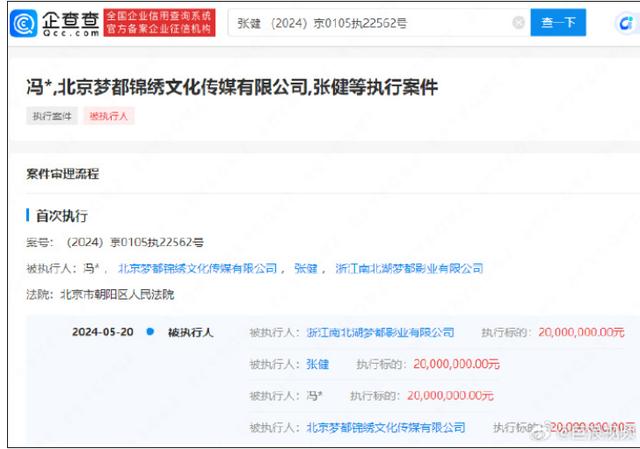Click the blue timeline dot beside 2024-05-20

[150, 332]
